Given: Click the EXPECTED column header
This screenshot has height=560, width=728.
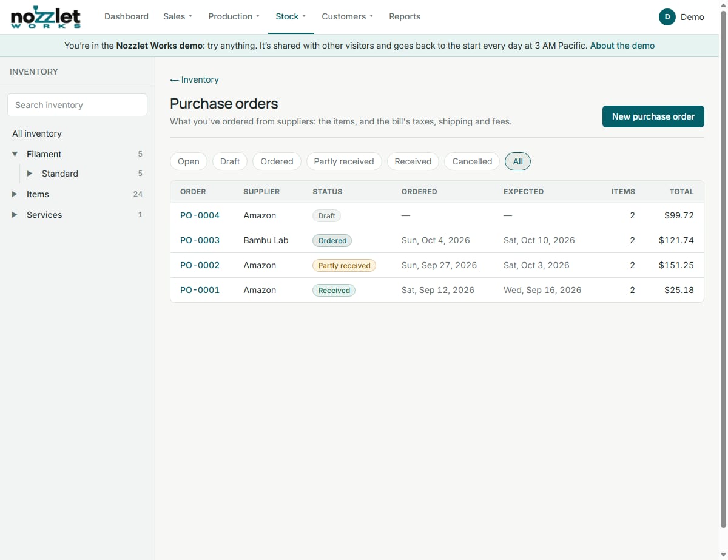Looking at the screenshot, I should tap(524, 191).
